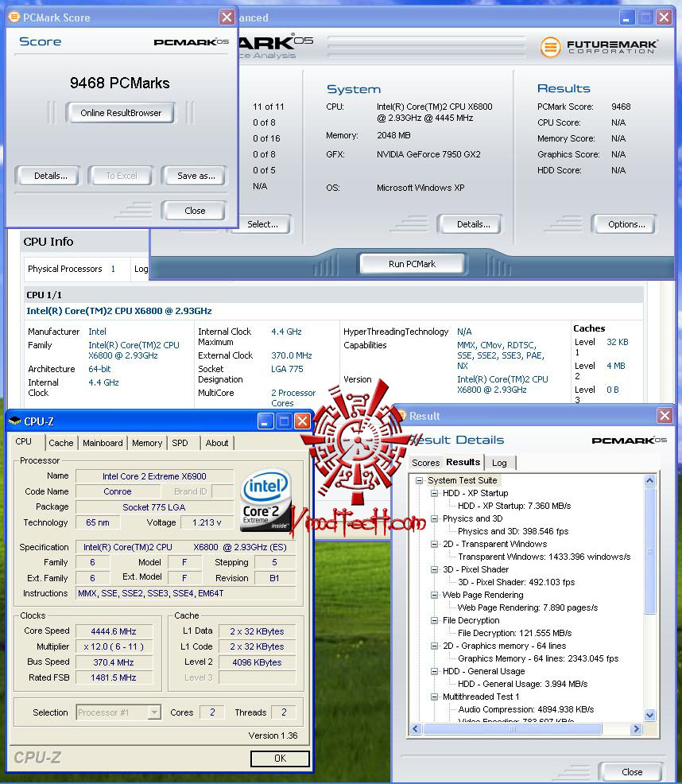Click the PCMark Score window title icon
The image size is (682, 784).
[x=14, y=17]
